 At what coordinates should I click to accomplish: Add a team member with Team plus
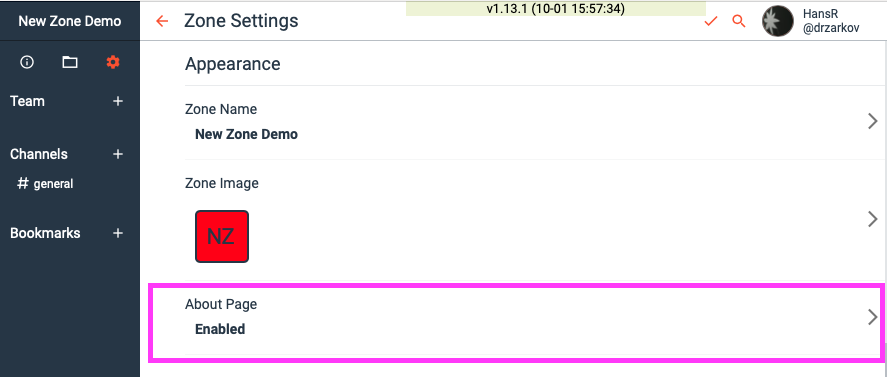pyautogui.click(x=118, y=101)
